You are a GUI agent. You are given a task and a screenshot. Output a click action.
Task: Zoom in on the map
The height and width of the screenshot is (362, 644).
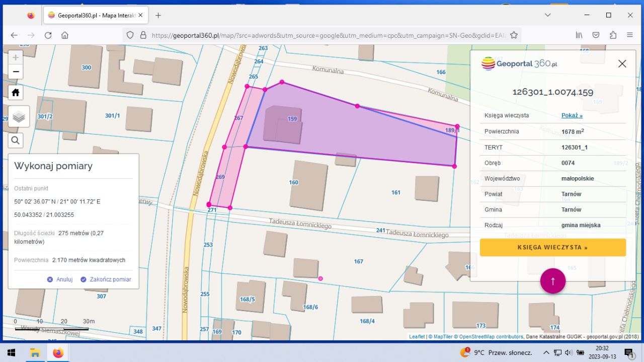point(16,57)
